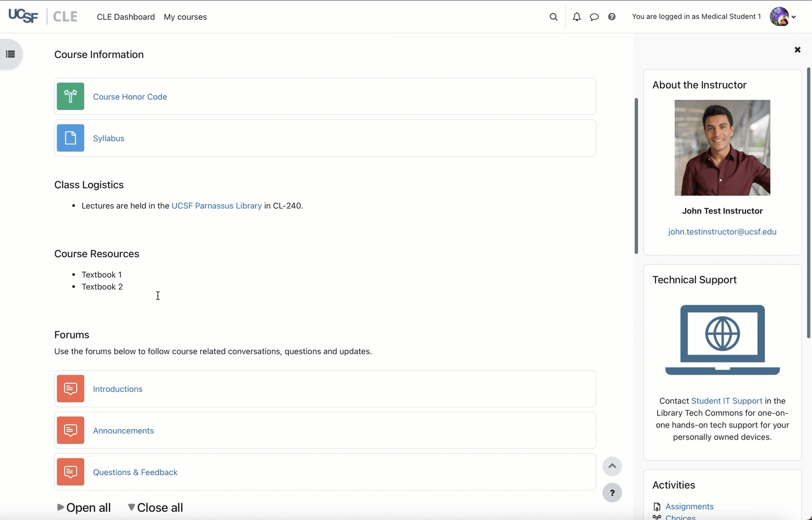The image size is (812, 520).
Task: Open the notifications bell
Action: tap(577, 17)
